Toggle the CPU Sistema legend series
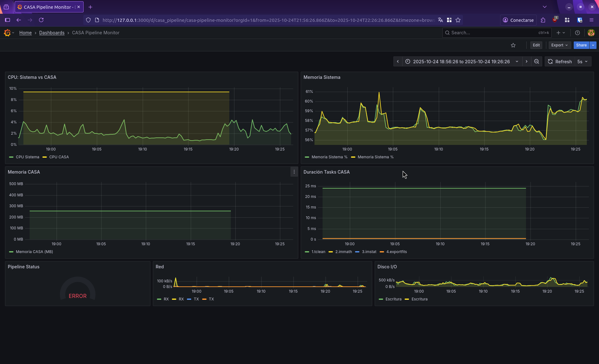Image resolution: width=599 pixels, height=364 pixels. click(x=27, y=157)
